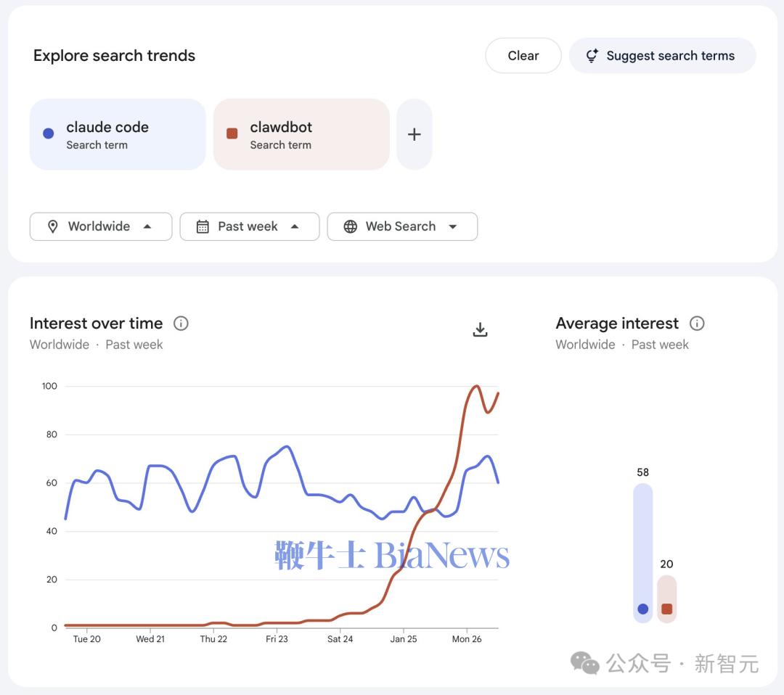Select the claude code search term chip
This screenshot has height=695, width=784.
coord(117,134)
